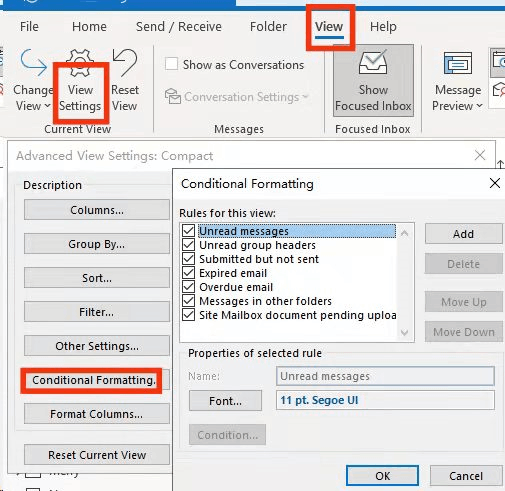505x491 pixels.
Task: Click the Name field showing Unread messages
Action: point(385,376)
